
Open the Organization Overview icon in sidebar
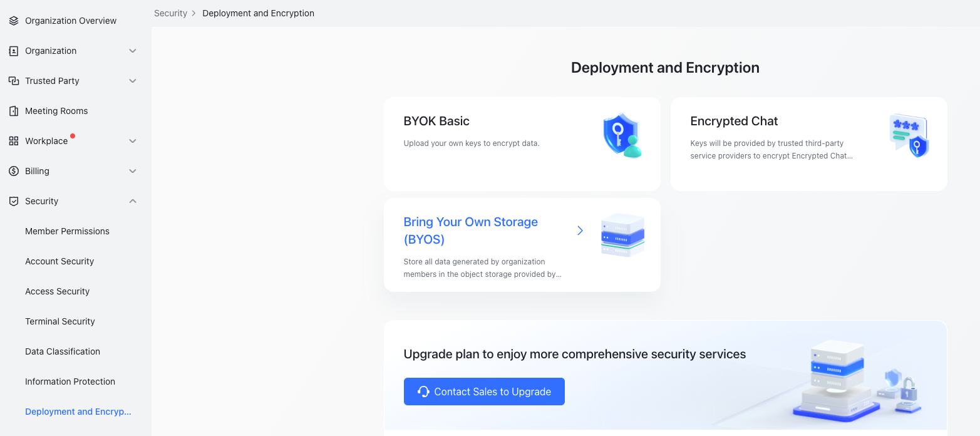13,20
